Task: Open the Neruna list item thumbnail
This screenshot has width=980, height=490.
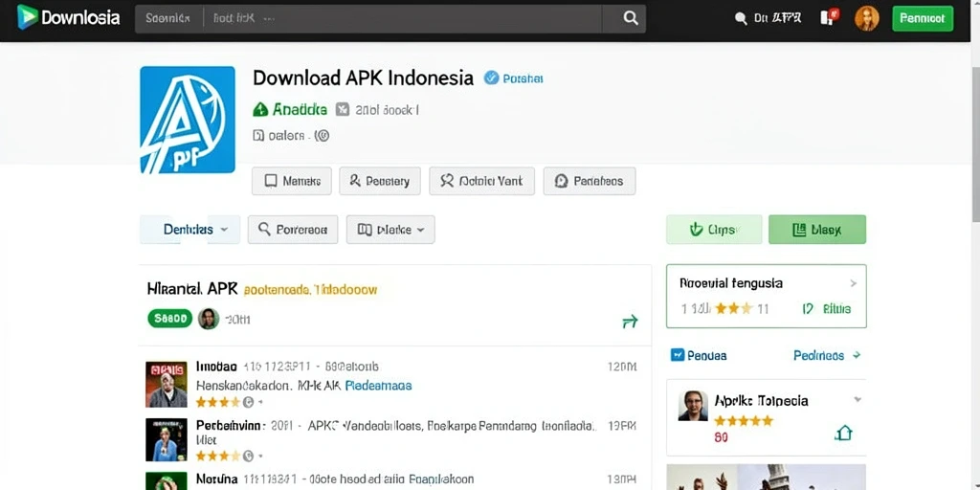Action: pos(167,480)
